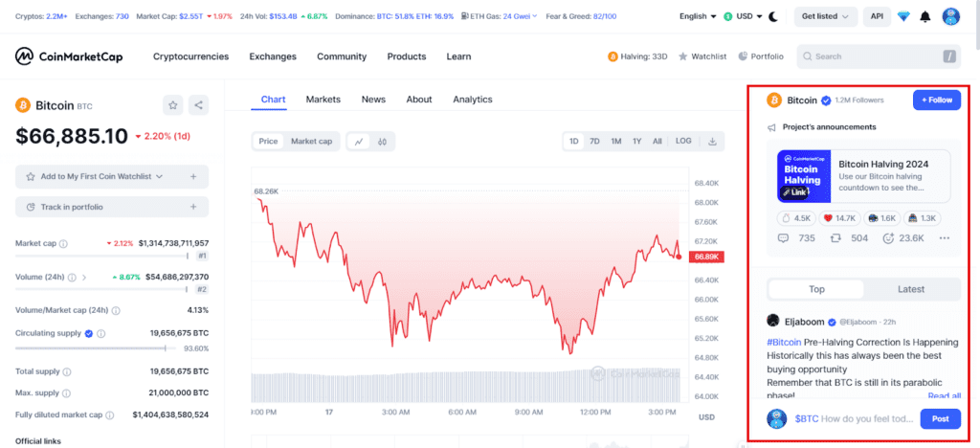The image size is (980, 448).
Task: Open announcement more options ellipsis
Action: coord(945,238)
